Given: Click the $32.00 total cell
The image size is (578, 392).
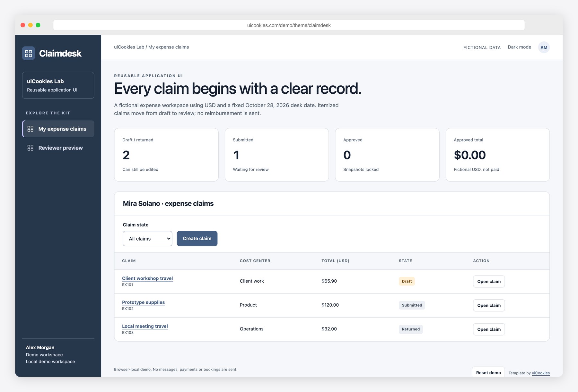Looking at the screenshot, I should 329,329.
